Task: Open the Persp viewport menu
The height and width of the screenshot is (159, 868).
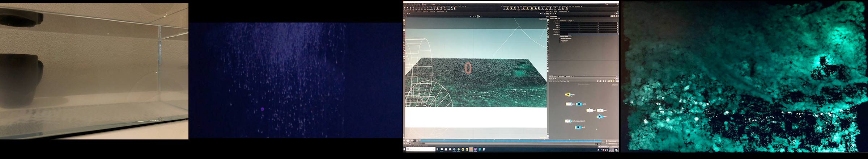Action: pyautogui.click(x=541, y=19)
